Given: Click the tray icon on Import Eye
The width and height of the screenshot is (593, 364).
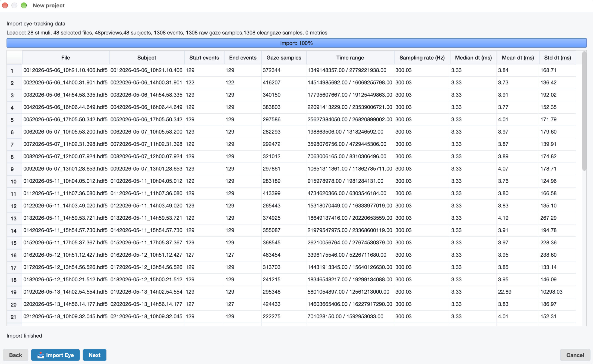Looking at the screenshot, I should 41,355.
